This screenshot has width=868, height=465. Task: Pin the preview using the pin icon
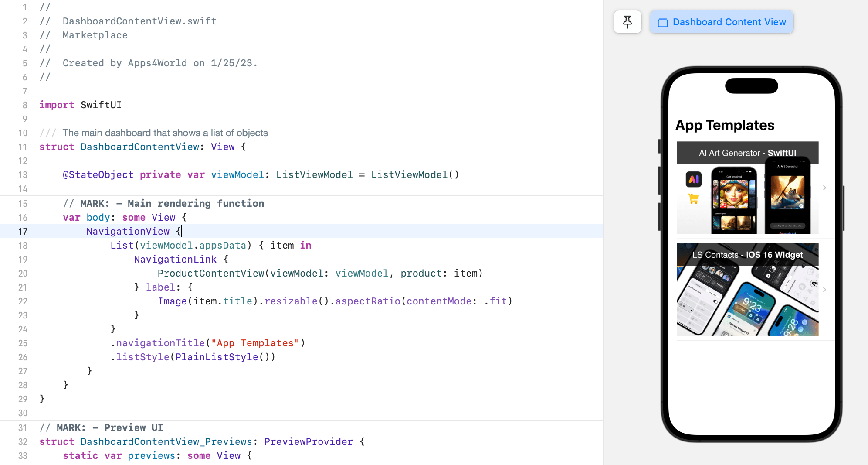[627, 21]
